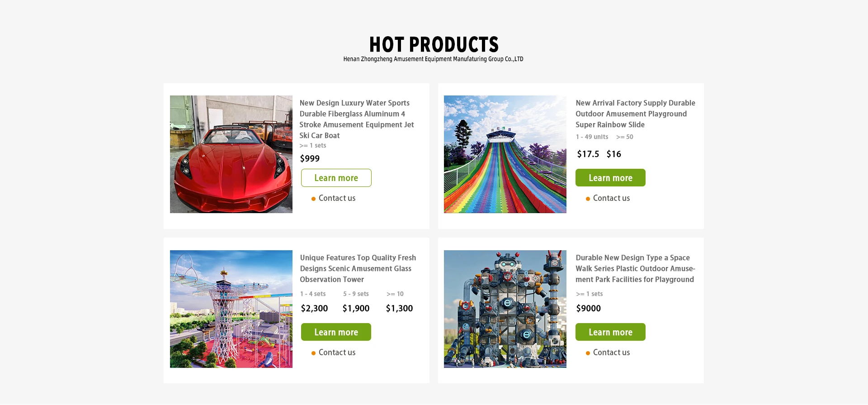Open the New Design Luxury Water Sports title
Image resolution: width=868 pixels, height=405 pixels.
pyautogui.click(x=357, y=119)
